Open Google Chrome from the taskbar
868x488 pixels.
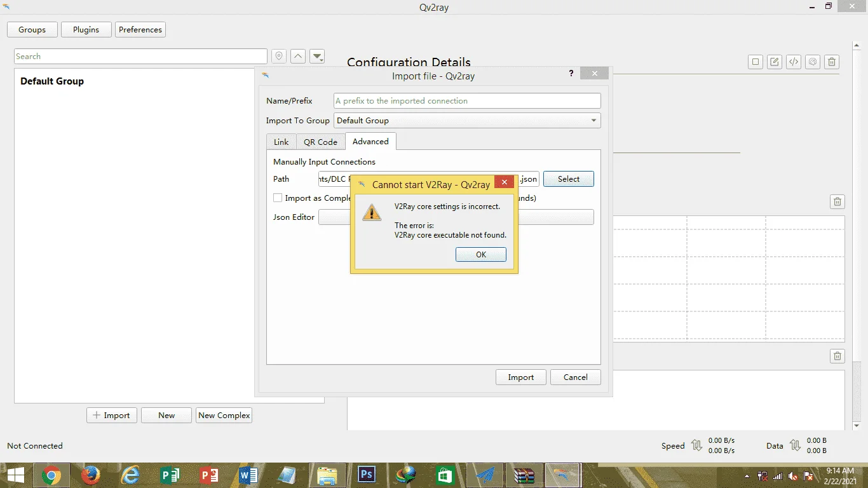point(51,475)
